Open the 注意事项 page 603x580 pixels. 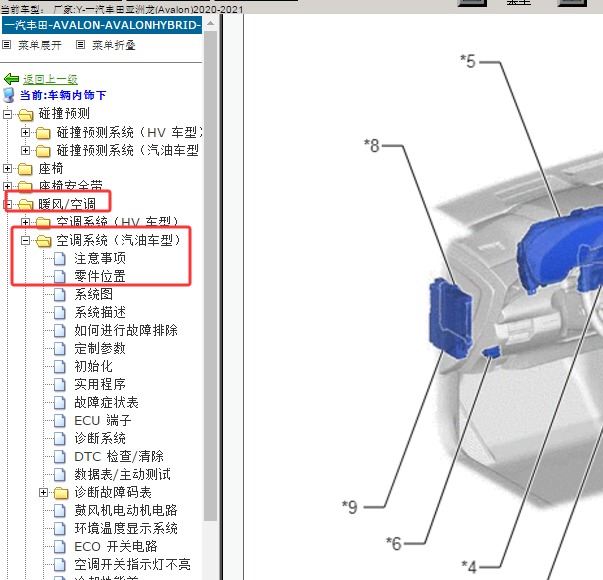[100, 258]
